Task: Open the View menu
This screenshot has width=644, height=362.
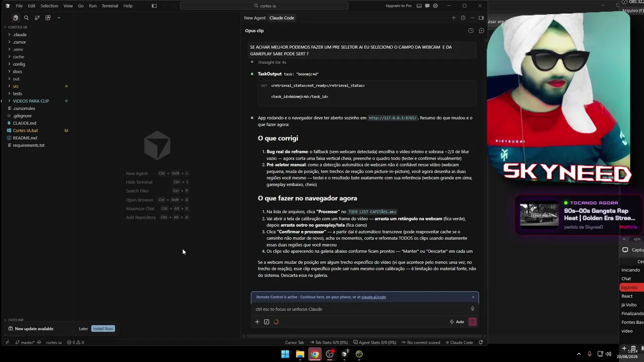Action: point(68,6)
